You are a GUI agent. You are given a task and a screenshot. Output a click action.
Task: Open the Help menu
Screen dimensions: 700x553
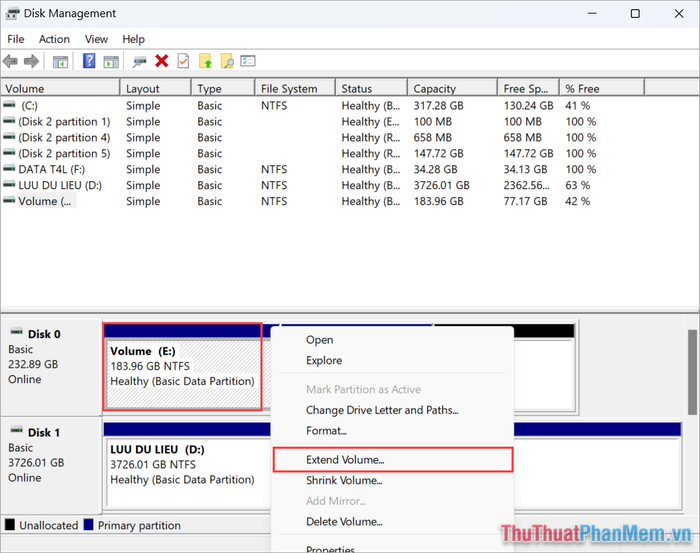(x=133, y=39)
